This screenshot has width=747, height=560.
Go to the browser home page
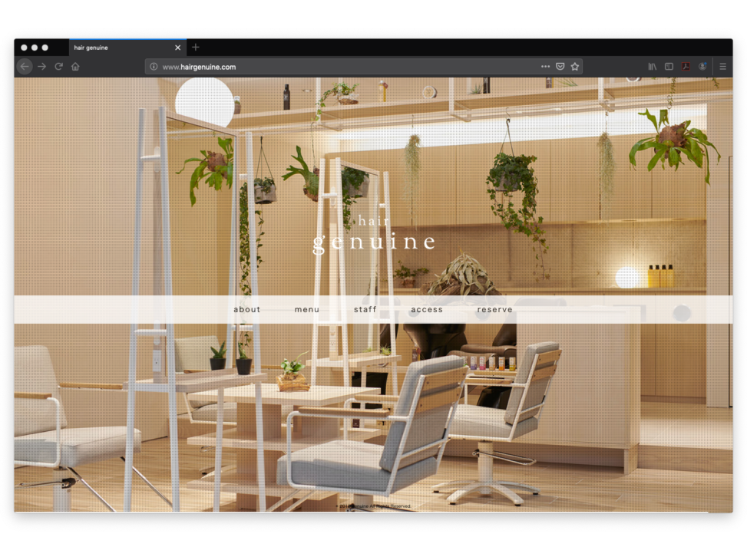[x=75, y=67]
